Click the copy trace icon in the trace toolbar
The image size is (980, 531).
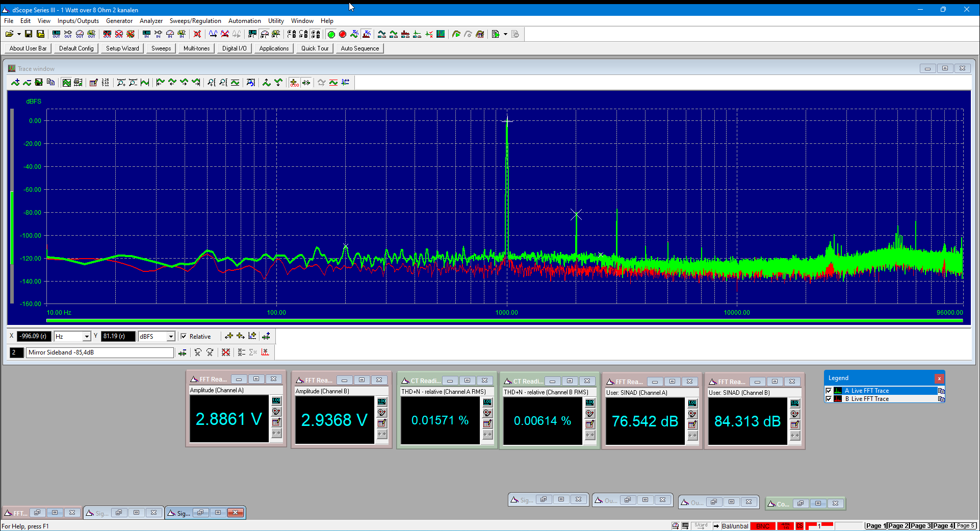point(50,83)
